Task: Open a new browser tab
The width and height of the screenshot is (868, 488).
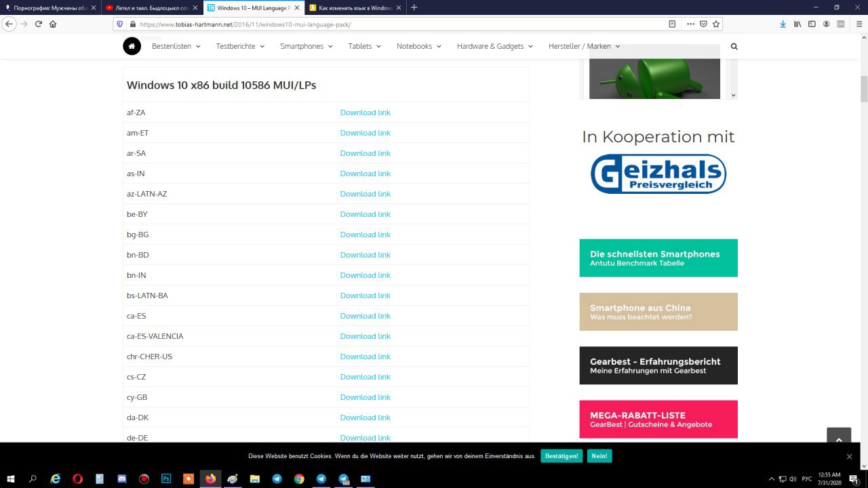Action: coord(414,7)
